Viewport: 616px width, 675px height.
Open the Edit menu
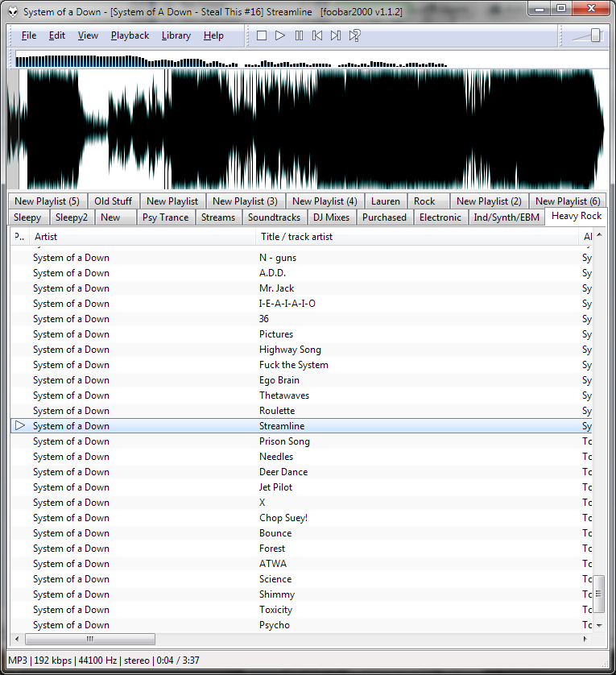pos(57,35)
